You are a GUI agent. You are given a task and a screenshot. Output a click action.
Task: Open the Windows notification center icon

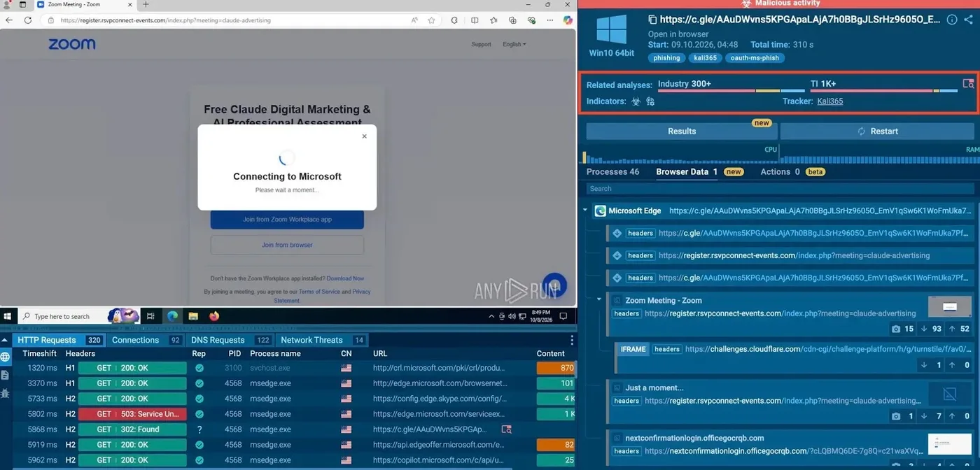click(563, 316)
